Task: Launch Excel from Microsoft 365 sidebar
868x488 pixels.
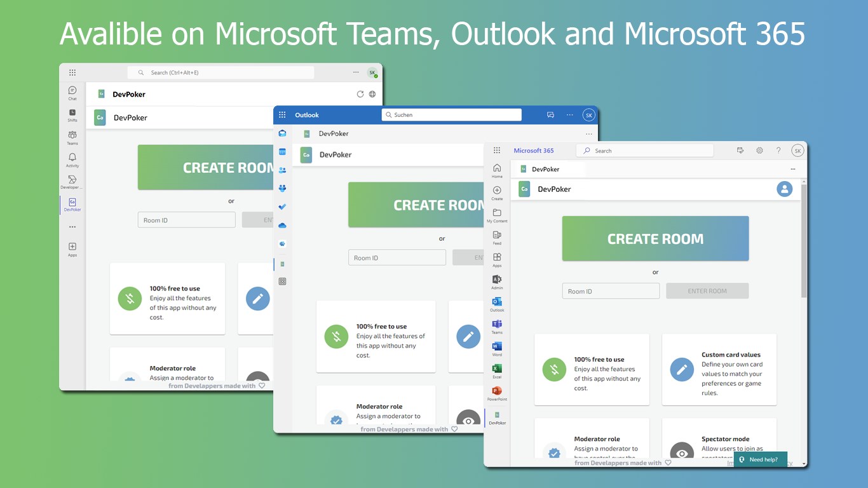Action: coord(497,371)
